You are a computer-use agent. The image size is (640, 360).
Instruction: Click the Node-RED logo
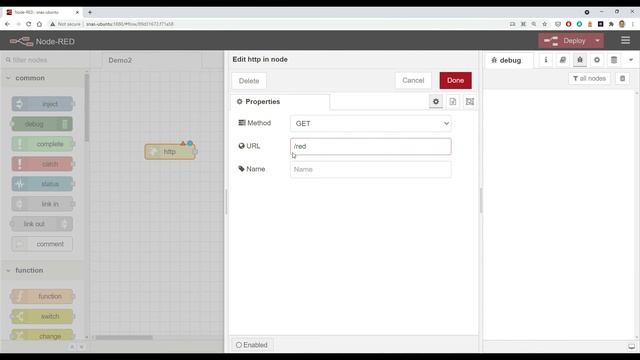[x=42, y=41]
